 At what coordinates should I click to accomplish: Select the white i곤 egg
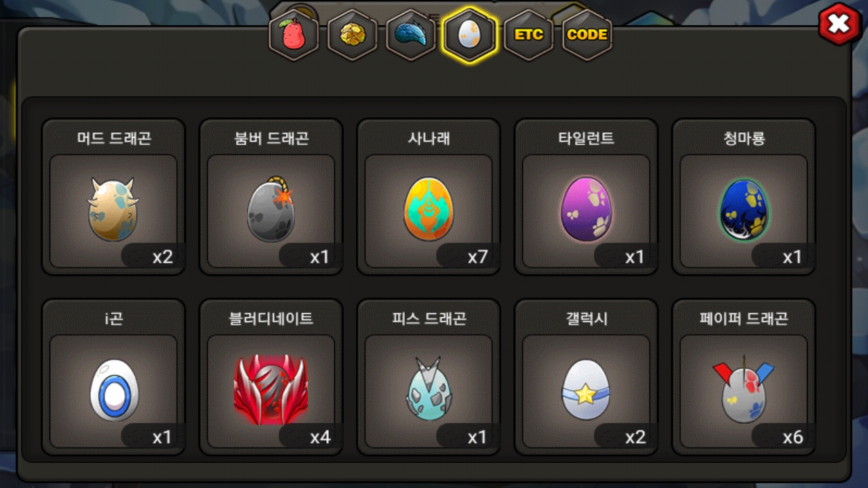[113, 390]
